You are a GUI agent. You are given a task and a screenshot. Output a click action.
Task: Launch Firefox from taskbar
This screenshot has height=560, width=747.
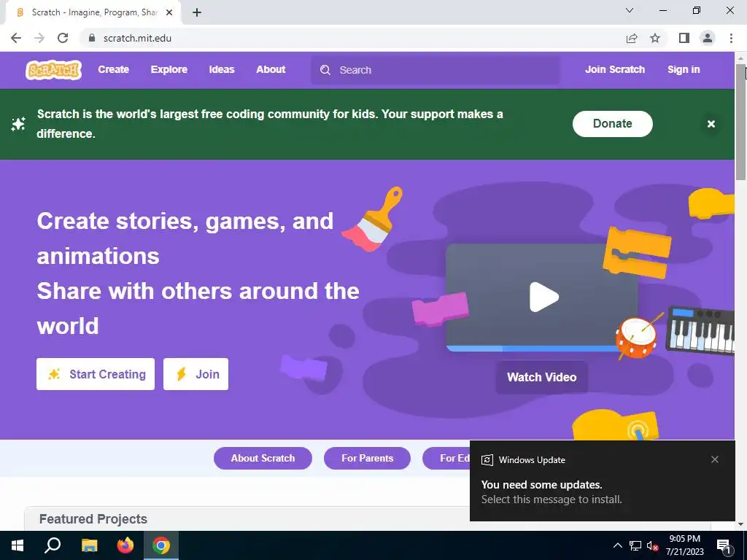tap(125, 545)
